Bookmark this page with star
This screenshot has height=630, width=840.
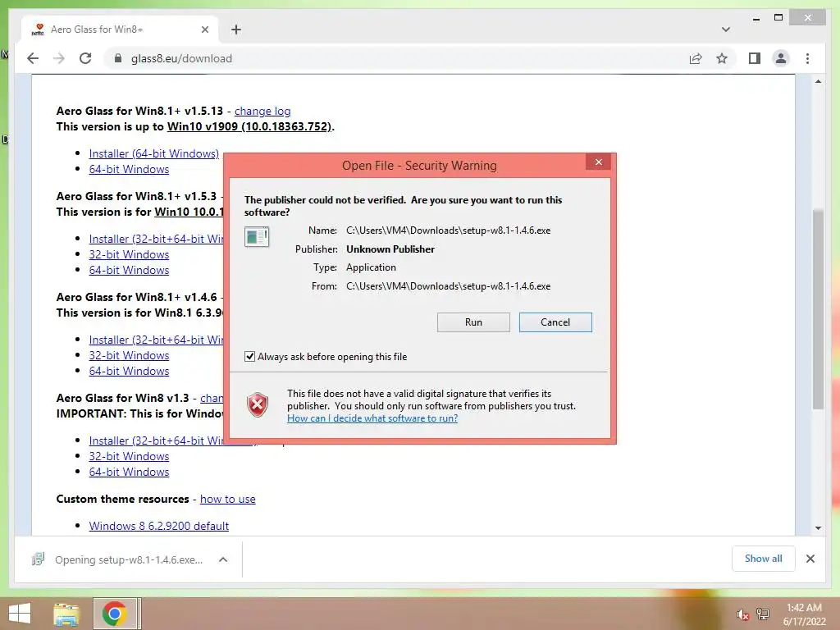click(722, 58)
